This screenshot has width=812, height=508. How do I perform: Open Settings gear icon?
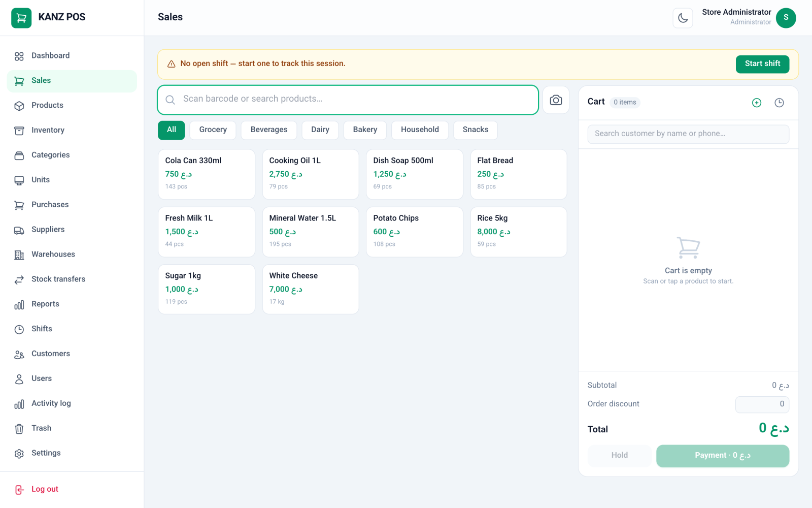tap(19, 454)
